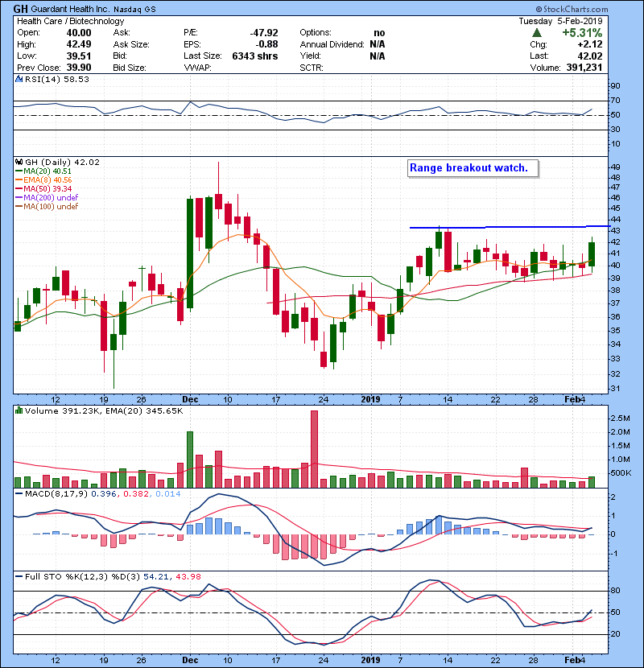
Task: Click the 2.5M label on volume axis
Action: coord(621,419)
